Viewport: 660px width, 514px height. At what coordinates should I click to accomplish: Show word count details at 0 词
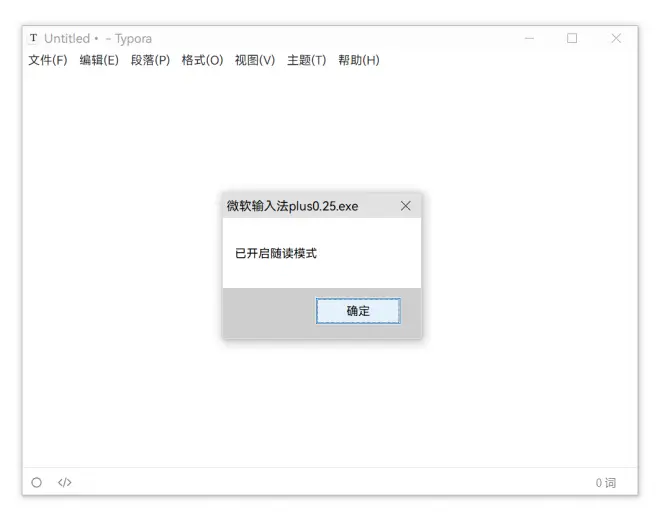pos(606,483)
